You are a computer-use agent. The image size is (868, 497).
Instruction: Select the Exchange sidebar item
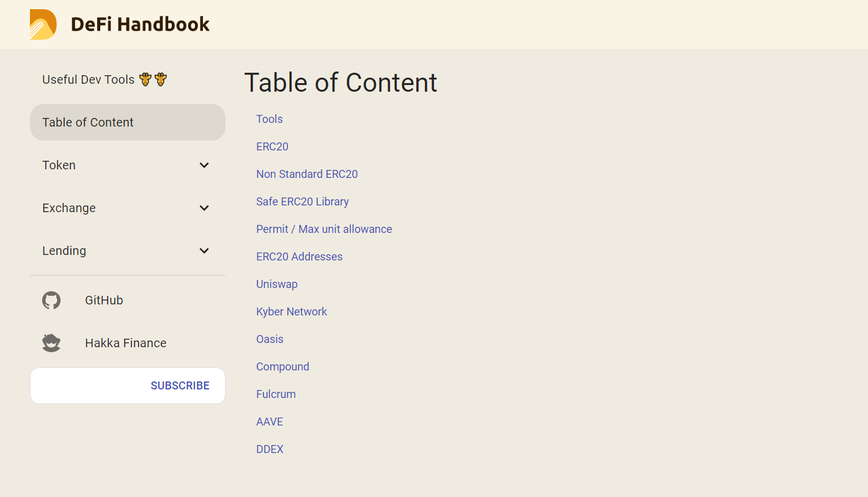click(128, 208)
